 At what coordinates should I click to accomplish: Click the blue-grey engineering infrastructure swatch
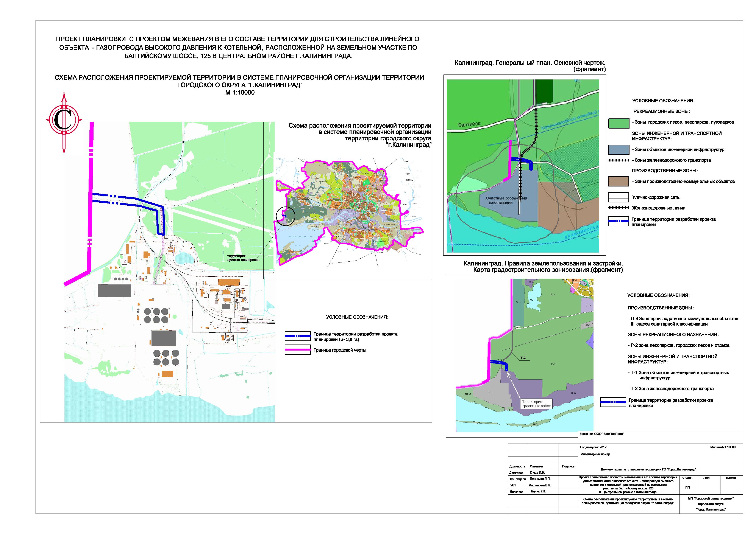[x=618, y=149]
